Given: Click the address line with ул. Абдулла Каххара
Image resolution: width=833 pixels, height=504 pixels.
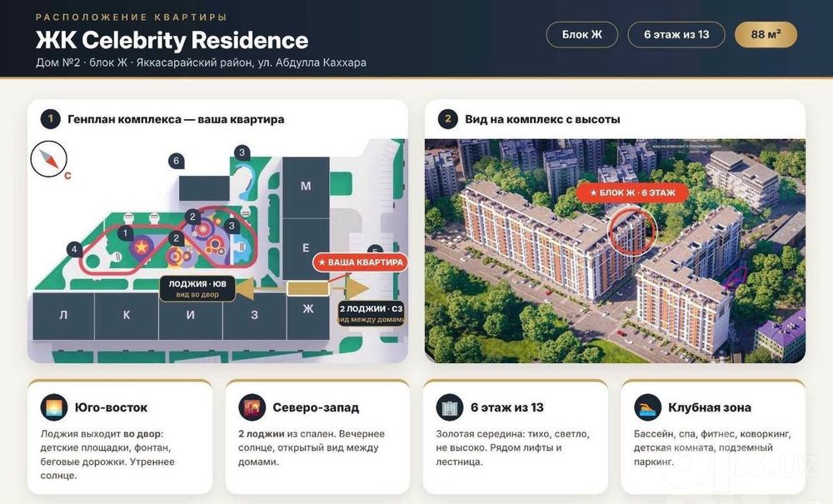Looking at the screenshot, I should [x=201, y=62].
